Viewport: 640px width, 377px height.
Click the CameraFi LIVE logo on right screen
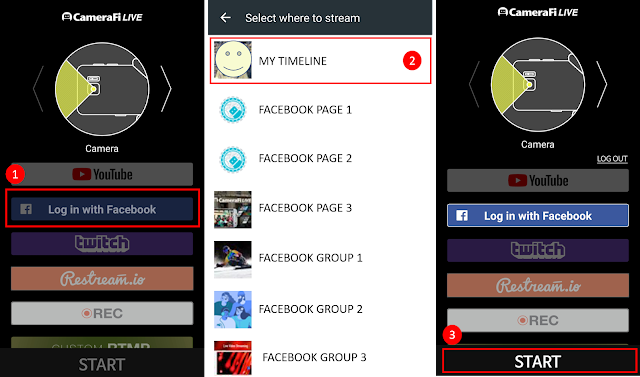[538, 12]
